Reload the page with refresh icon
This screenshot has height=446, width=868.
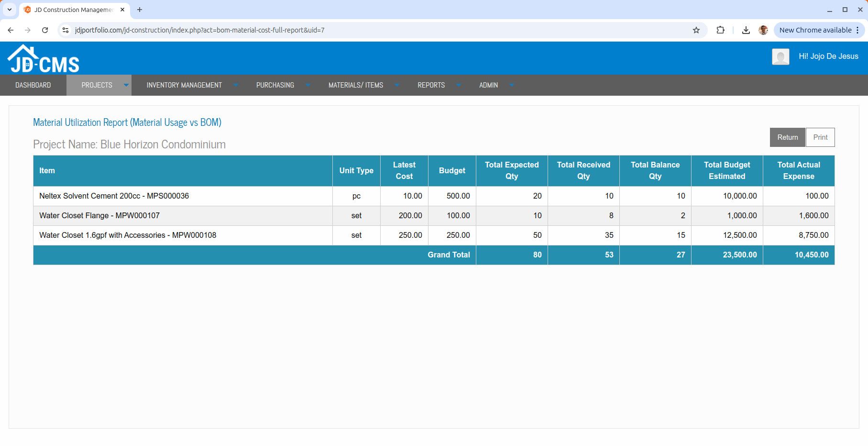(x=45, y=30)
